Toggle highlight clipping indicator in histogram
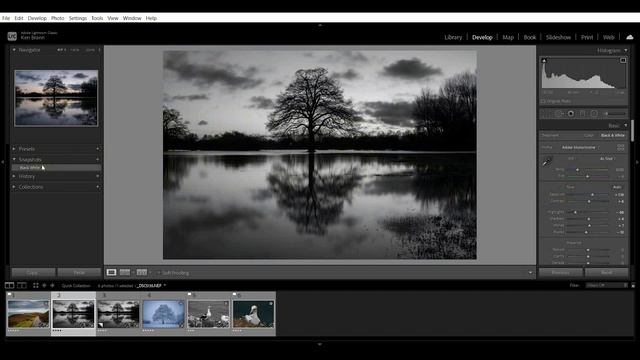This screenshot has width=640, height=360. coord(623,60)
